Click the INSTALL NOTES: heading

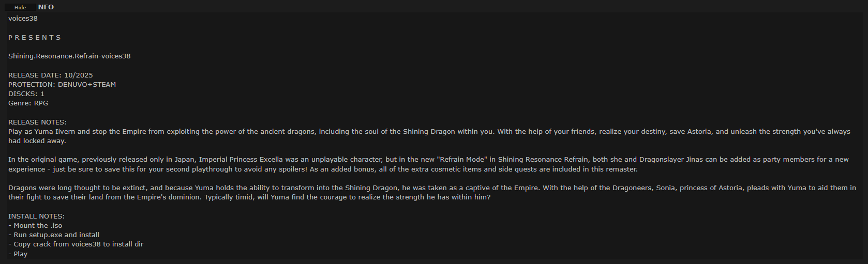tap(36, 216)
